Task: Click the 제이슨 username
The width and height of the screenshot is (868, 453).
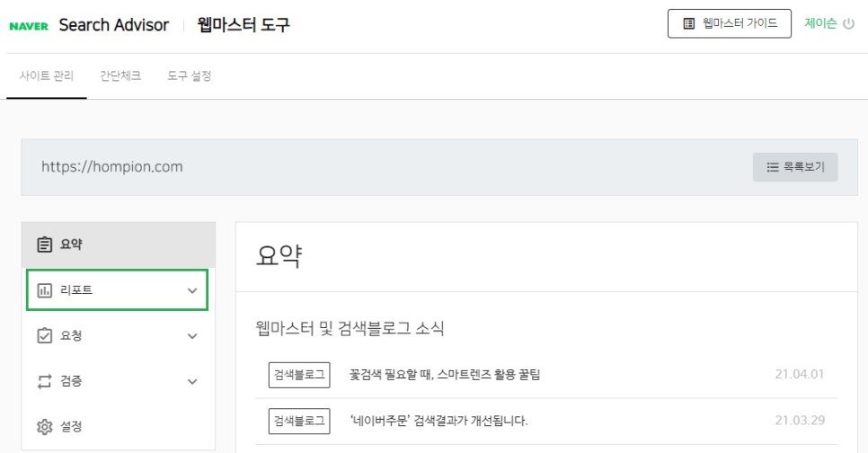Action: click(x=820, y=24)
